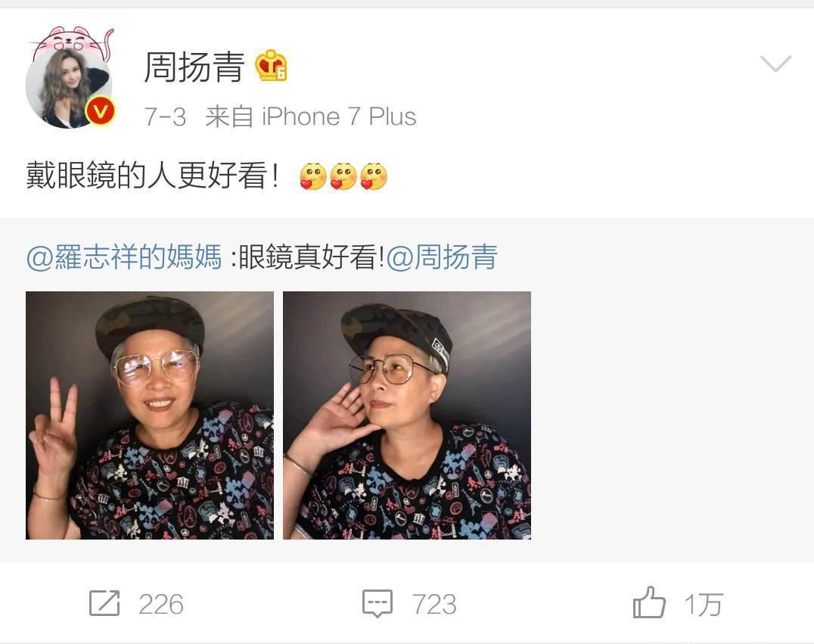This screenshot has width=814, height=644.
Task: Click the comment count 723
Action: (434, 605)
